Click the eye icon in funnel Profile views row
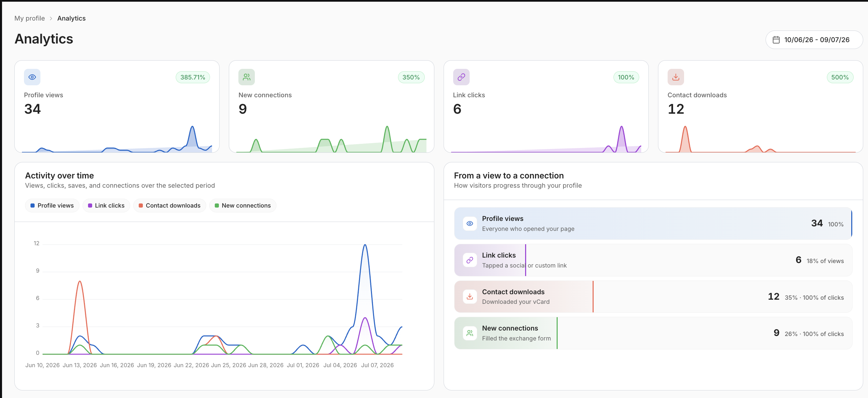Screen dimensions: 868x398 pyautogui.click(x=470, y=223)
